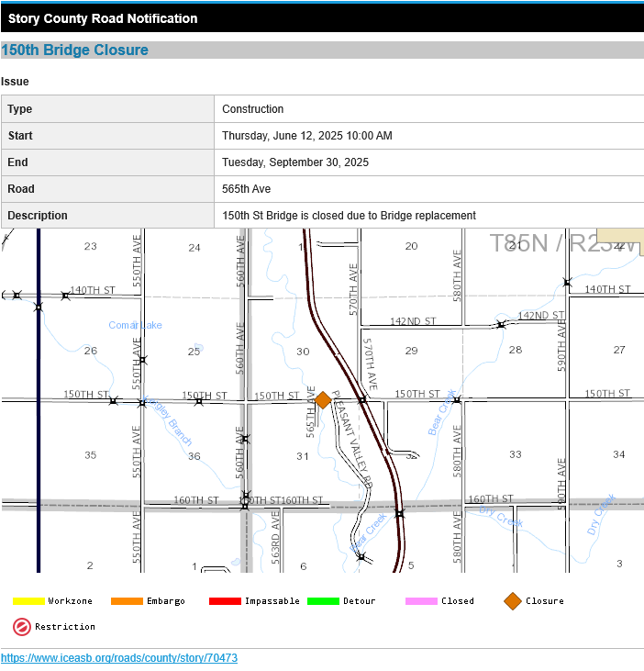
Task: Select the yellow Workzone legend swatch
Action: (x=28, y=601)
